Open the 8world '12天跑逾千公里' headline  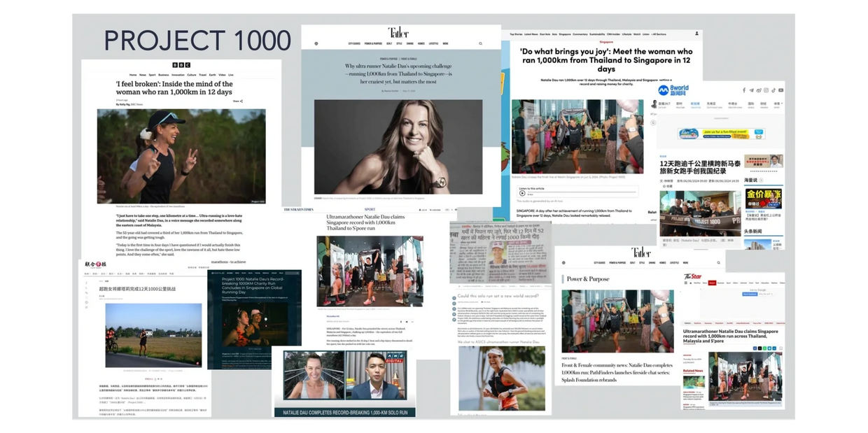701,169
